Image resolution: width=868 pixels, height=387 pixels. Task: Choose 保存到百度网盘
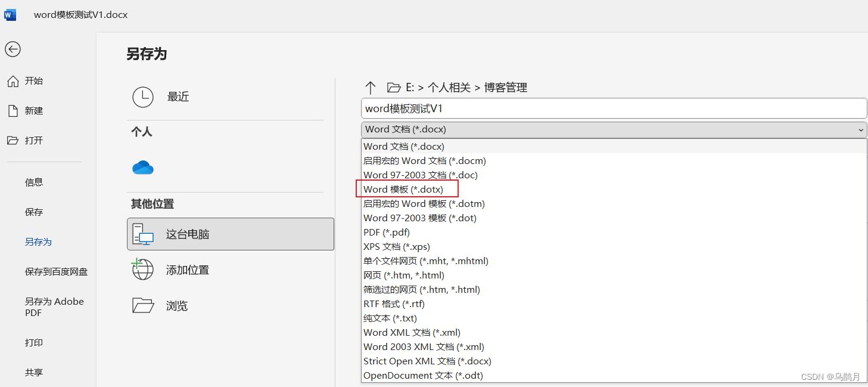tap(56, 272)
